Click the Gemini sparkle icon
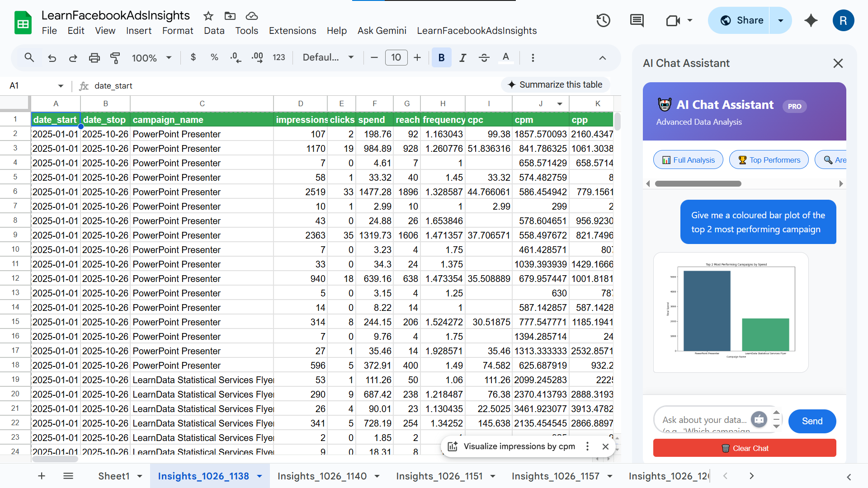868x488 pixels. [x=811, y=20]
